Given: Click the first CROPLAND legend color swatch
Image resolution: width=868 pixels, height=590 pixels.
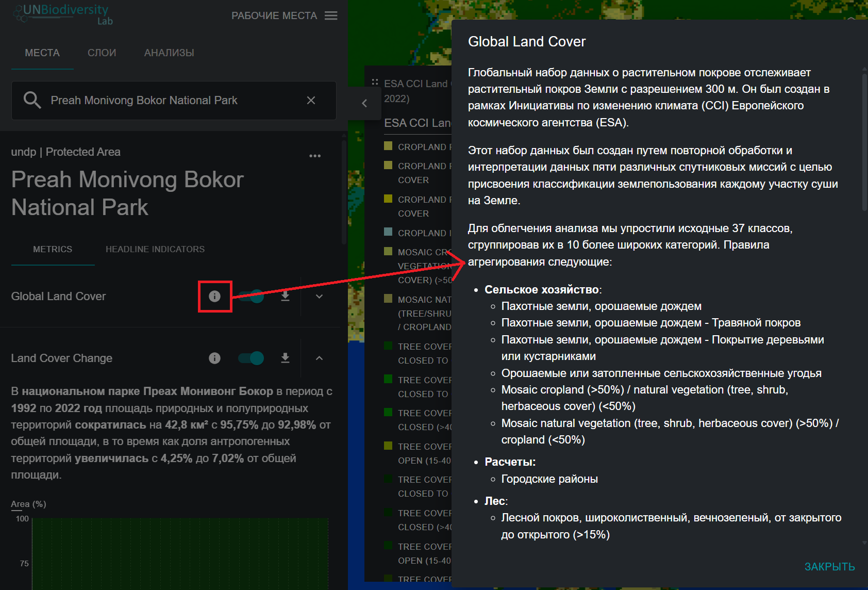Looking at the screenshot, I should (x=389, y=146).
